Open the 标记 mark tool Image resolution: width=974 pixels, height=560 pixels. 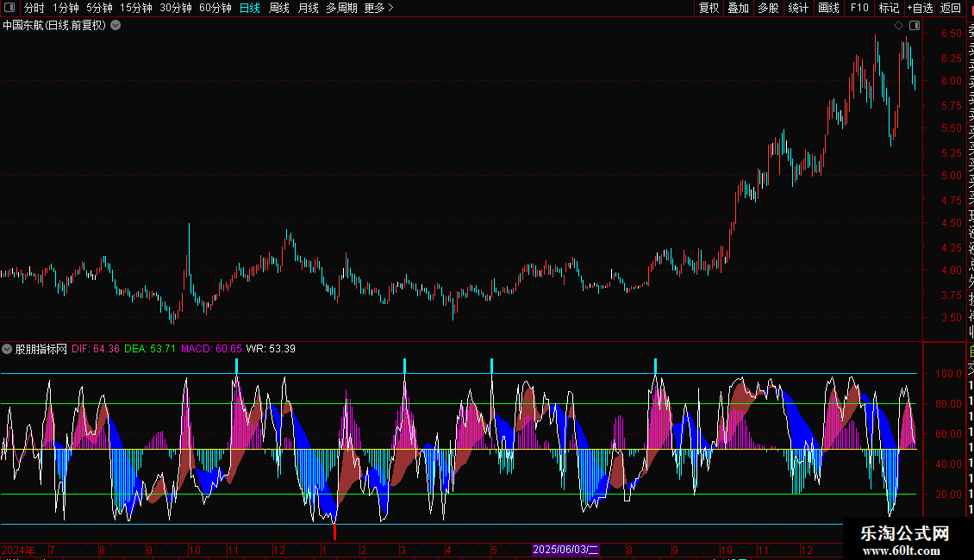pos(889,8)
